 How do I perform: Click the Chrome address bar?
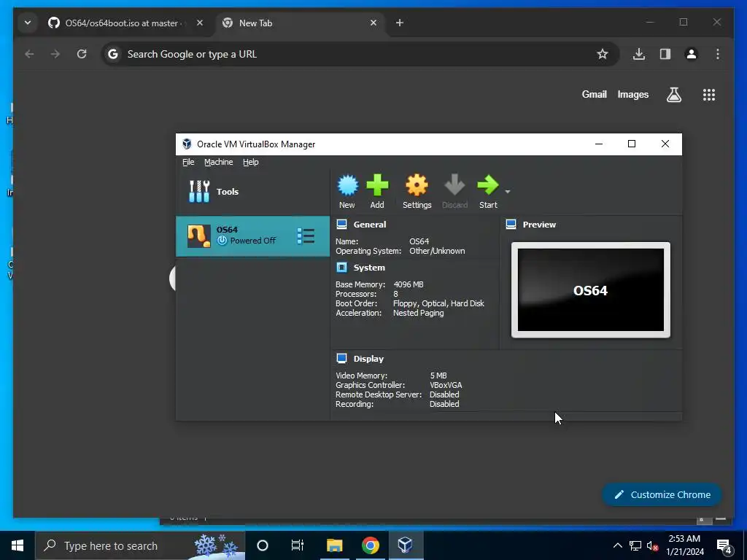[360, 54]
